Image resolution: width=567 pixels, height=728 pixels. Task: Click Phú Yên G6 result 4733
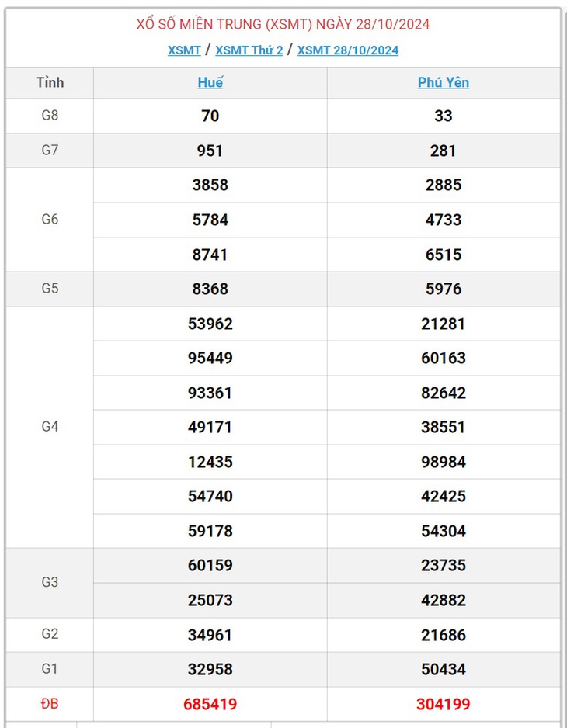click(444, 220)
